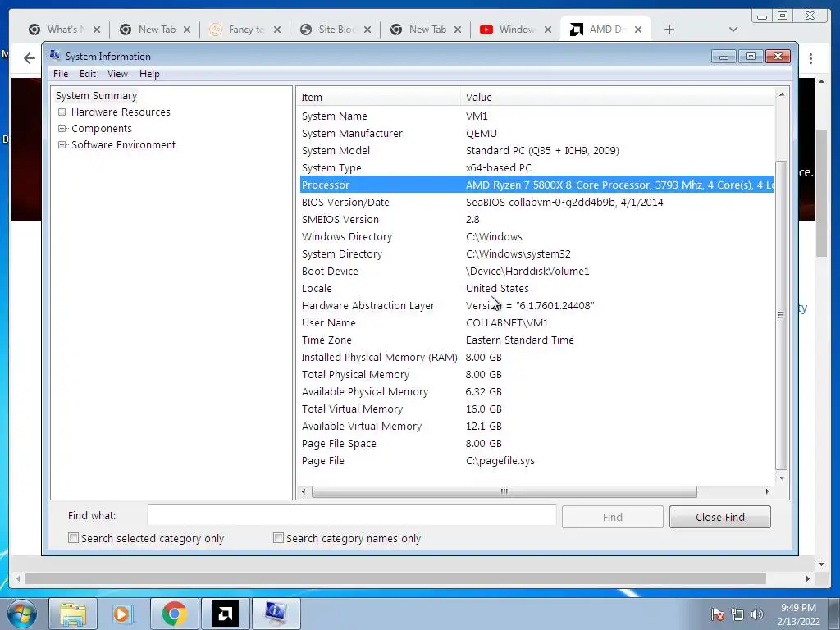840x630 pixels.
Task: Click the Item column header
Action: pyautogui.click(x=378, y=97)
